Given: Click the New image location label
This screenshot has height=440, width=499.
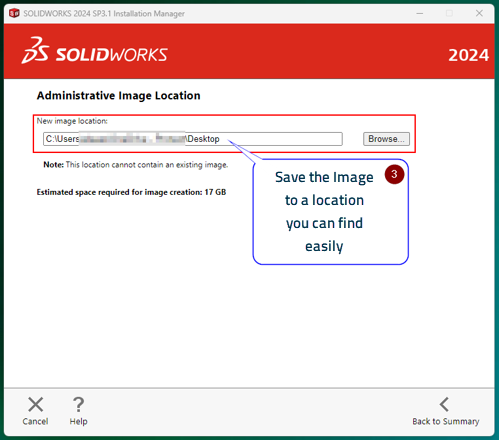Looking at the screenshot, I should [x=72, y=121].
